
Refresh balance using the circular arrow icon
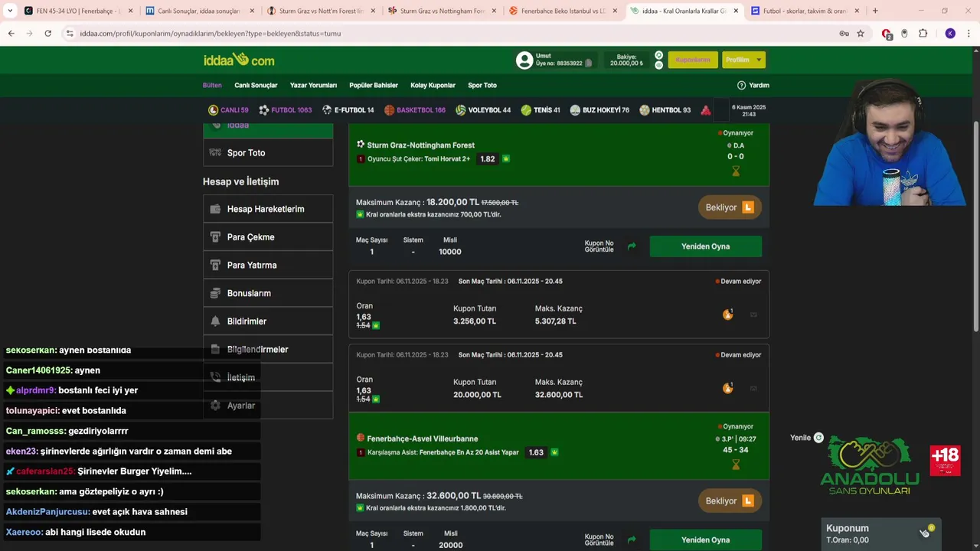658,55
